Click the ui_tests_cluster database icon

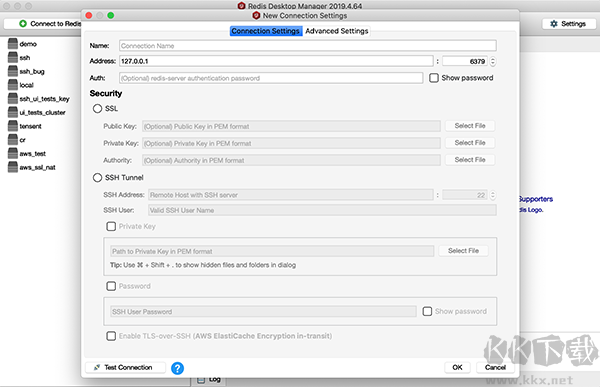[x=13, y=112]
